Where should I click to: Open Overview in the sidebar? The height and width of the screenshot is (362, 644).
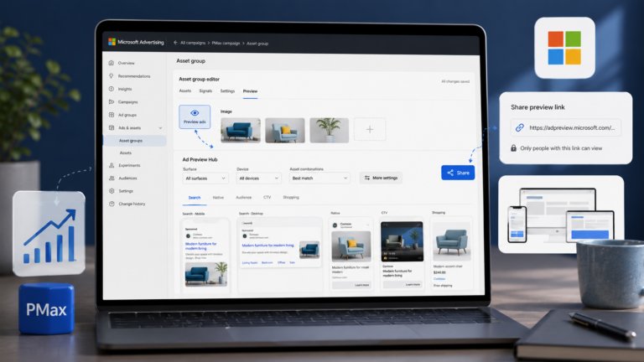(126, 63)
